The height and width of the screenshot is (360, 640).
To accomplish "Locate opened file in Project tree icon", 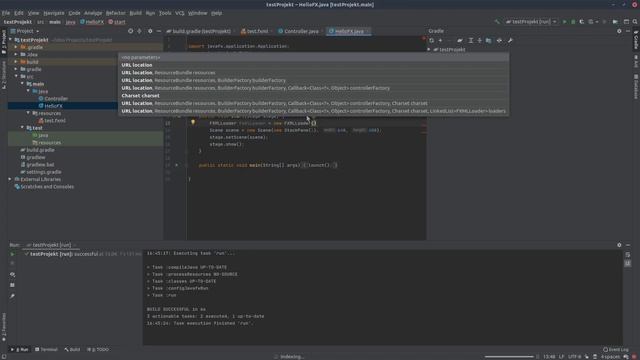I will point(130,31).
